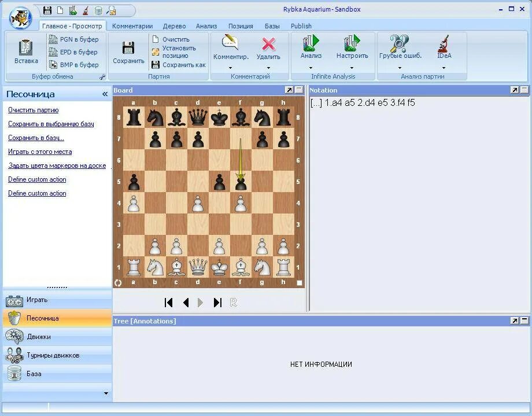
Task: Click the Сохранить в выбранную базу link
Action: (51, 124)
